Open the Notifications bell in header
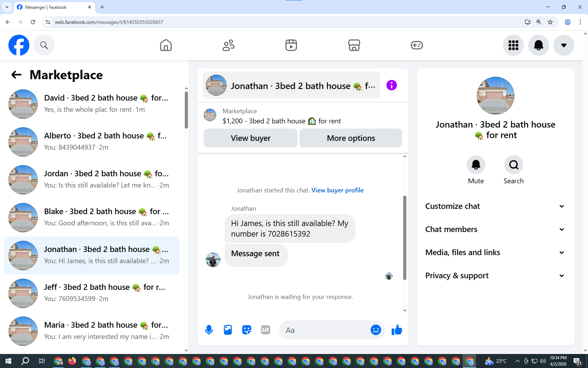The image size is (588, 368). point(539,45)
